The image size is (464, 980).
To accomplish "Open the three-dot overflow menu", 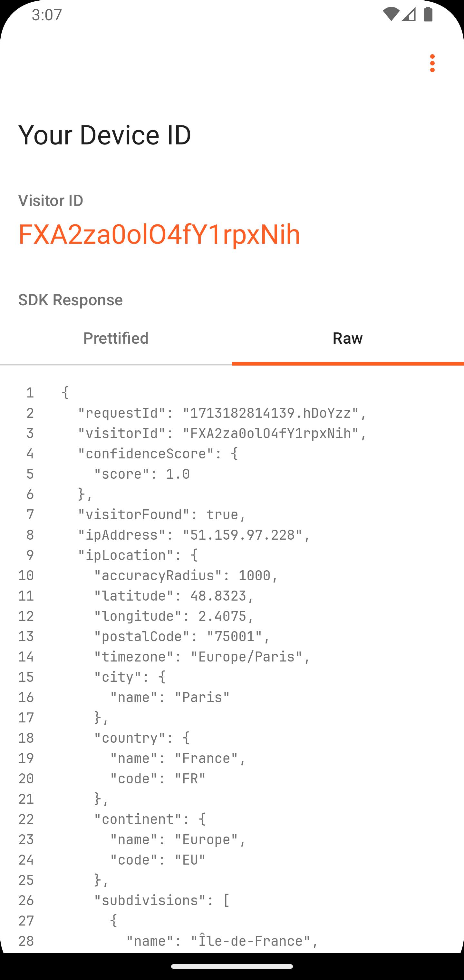I will pos(432,63).
